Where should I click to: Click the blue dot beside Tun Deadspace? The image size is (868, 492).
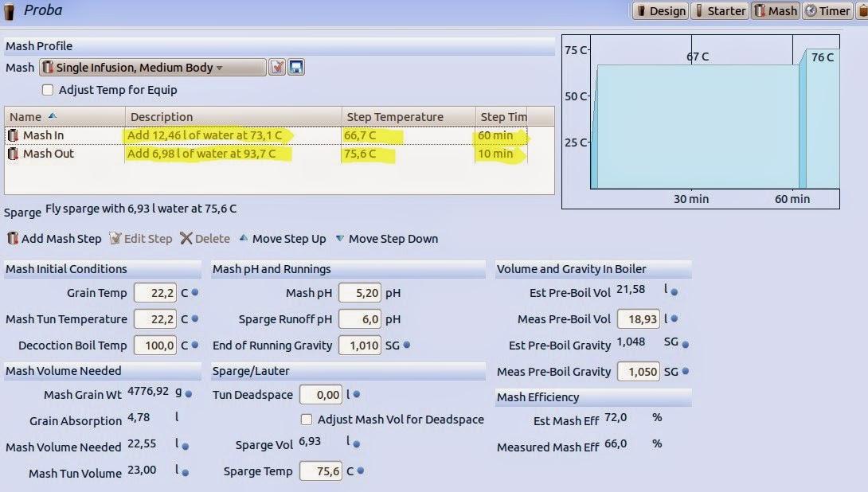(x=357, y=394)
